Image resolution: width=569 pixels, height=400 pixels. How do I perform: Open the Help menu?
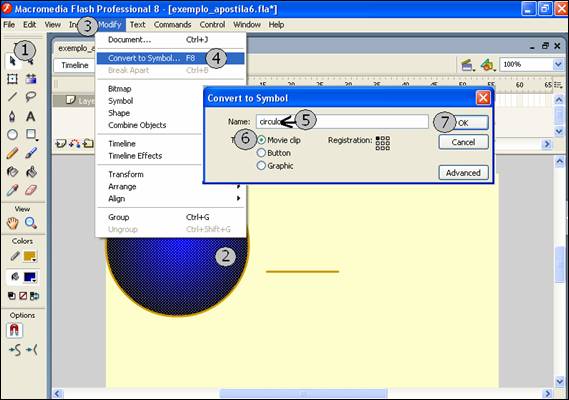(276, 25)
